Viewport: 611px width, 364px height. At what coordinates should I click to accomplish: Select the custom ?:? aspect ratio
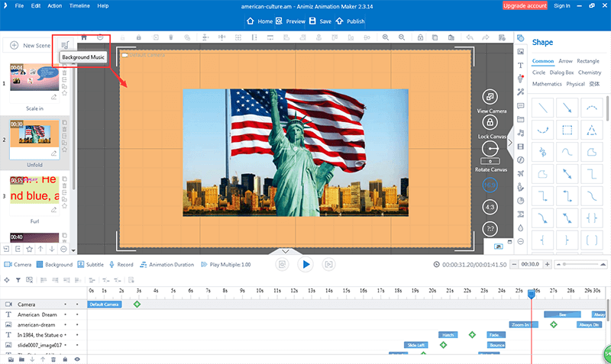pos(490,229)
